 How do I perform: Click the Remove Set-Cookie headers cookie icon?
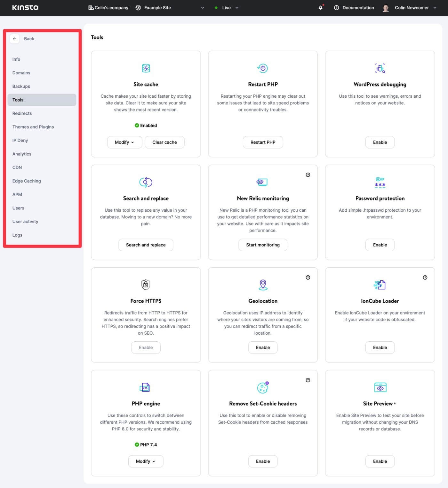coord(263,387)
